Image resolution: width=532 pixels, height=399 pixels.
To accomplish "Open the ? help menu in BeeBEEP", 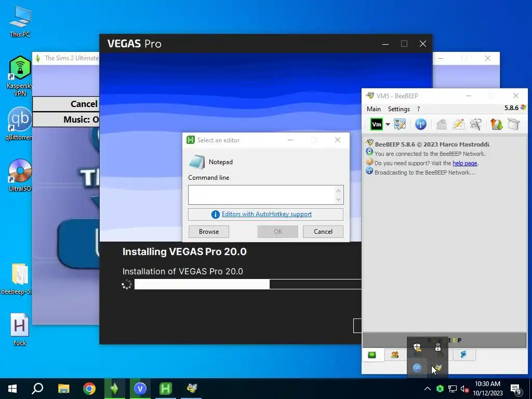I will [418, 109].
